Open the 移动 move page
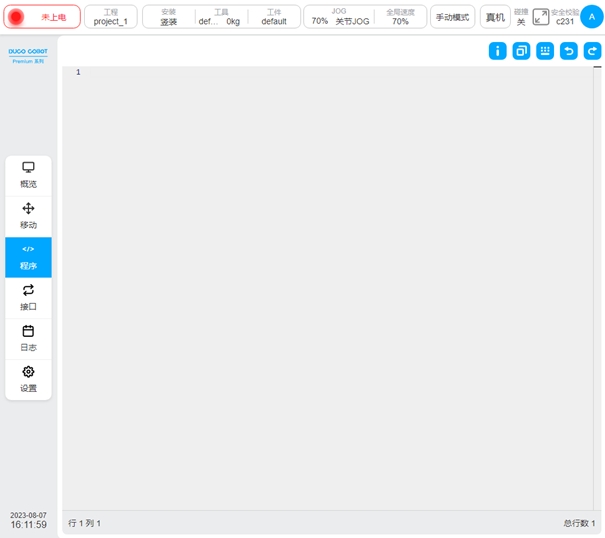 [x=28, y=216]
